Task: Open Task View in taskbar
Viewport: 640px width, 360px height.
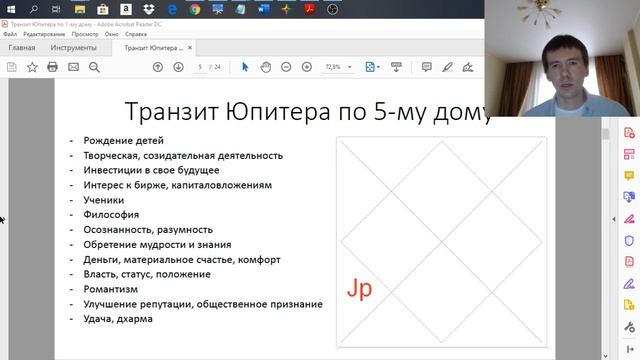Action: click(x=56, y=9)
